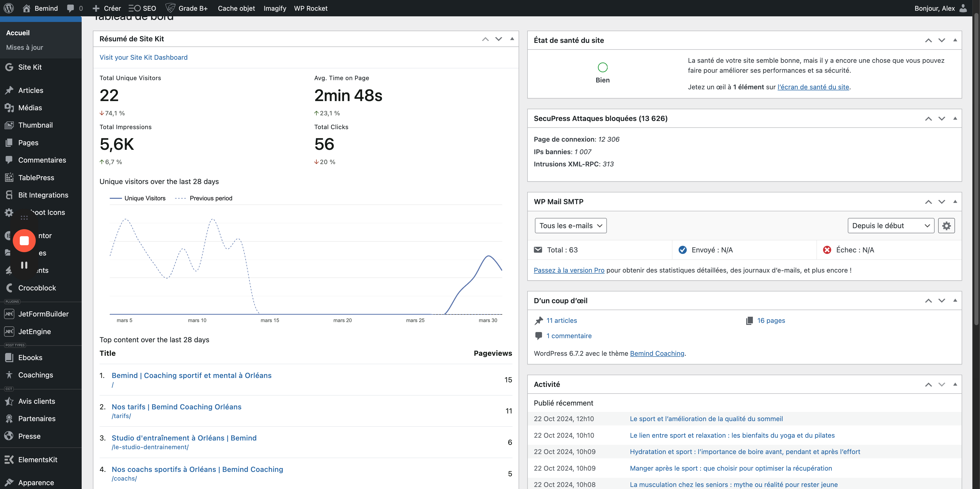Screen dimensions: 980x489
Task: Click the Presse globe icon
Action: pyautogui.click(x=9, y=436)
